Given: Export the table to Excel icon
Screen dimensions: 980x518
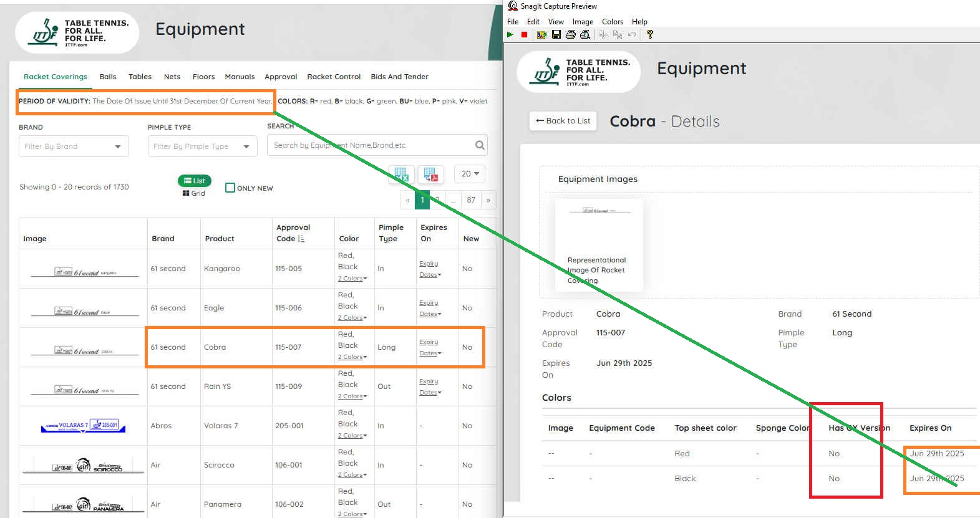Looking at the screenshot, I should pos(401,175).
